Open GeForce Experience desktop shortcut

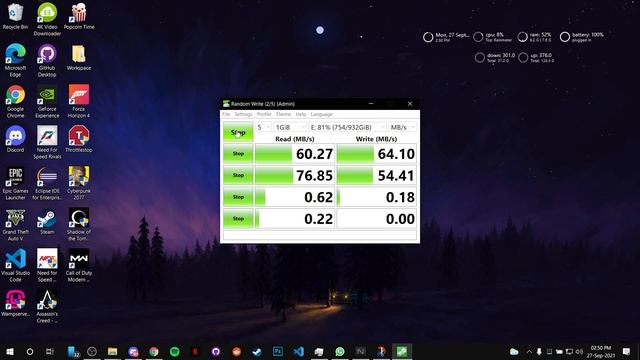click(47, 101)
